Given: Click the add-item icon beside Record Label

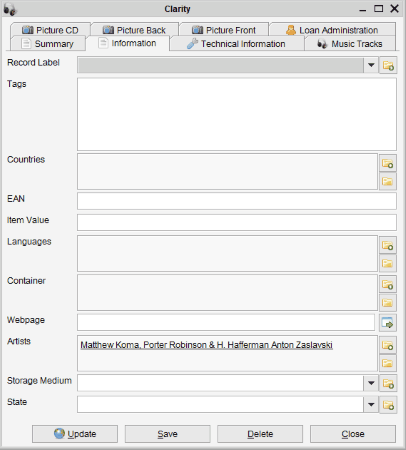Looking at the screenshot, I should 388,65.
